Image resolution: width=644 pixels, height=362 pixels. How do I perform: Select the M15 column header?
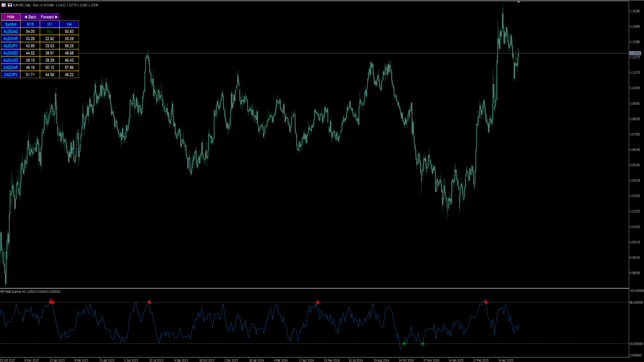(x=30, y=24)
